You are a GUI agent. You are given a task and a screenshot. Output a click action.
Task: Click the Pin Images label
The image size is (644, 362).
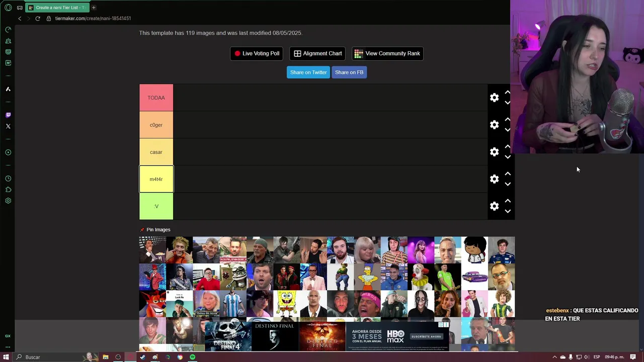[x=158, y=230]
